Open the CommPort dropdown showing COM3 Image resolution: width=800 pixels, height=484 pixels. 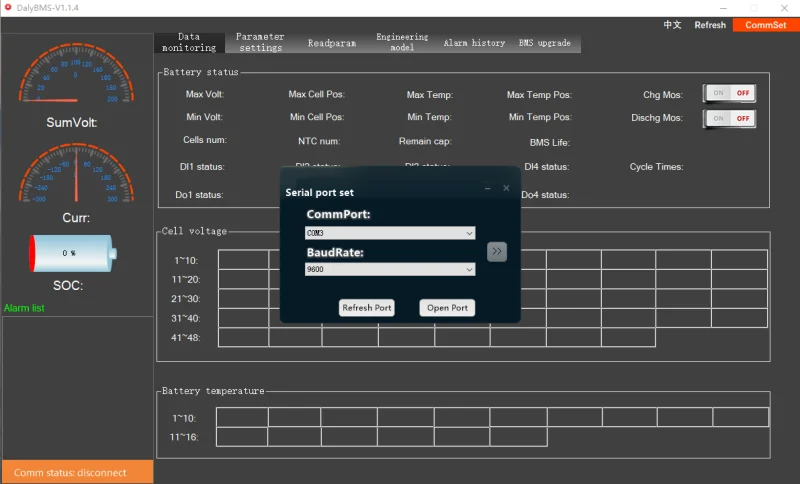[x=390, y=233]
